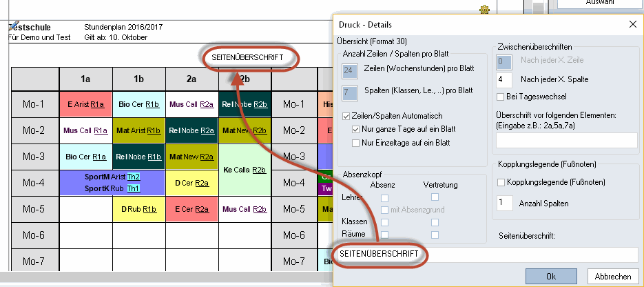Viewport: 644px width, 287px height.
Task: Click the gear icon above the dialog
Action: (x=485, y=9)
